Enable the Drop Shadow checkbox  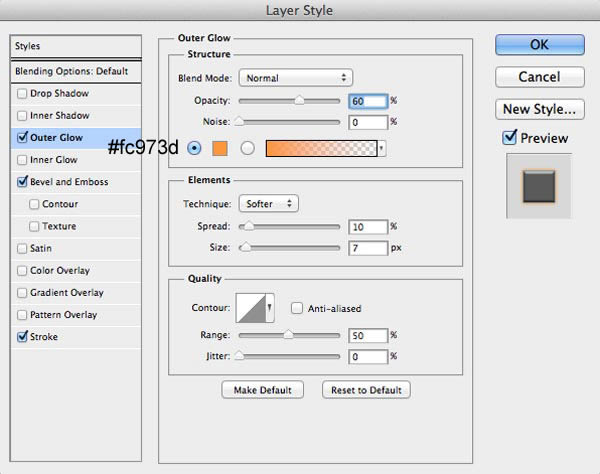click(22, 93)
